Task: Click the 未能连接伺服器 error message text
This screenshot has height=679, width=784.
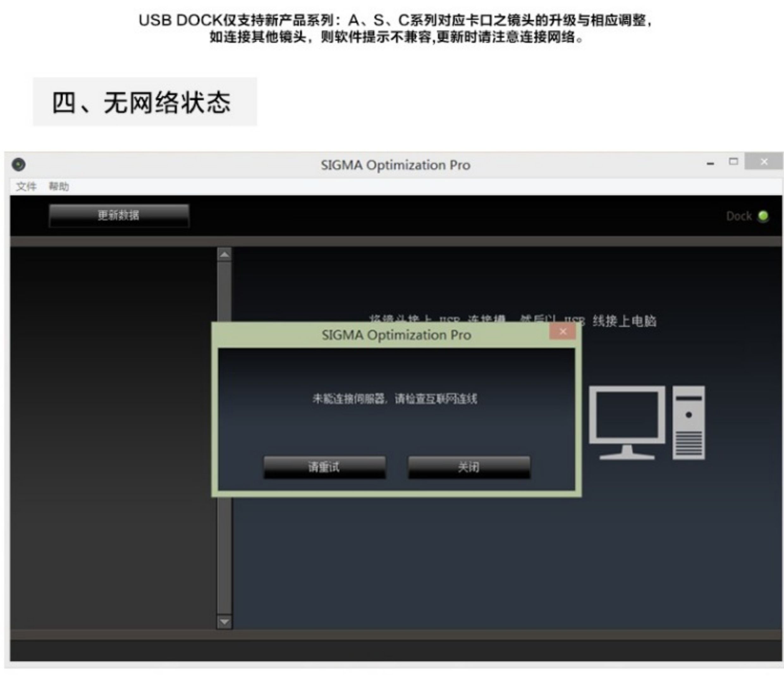Action: tap(395, 399)
